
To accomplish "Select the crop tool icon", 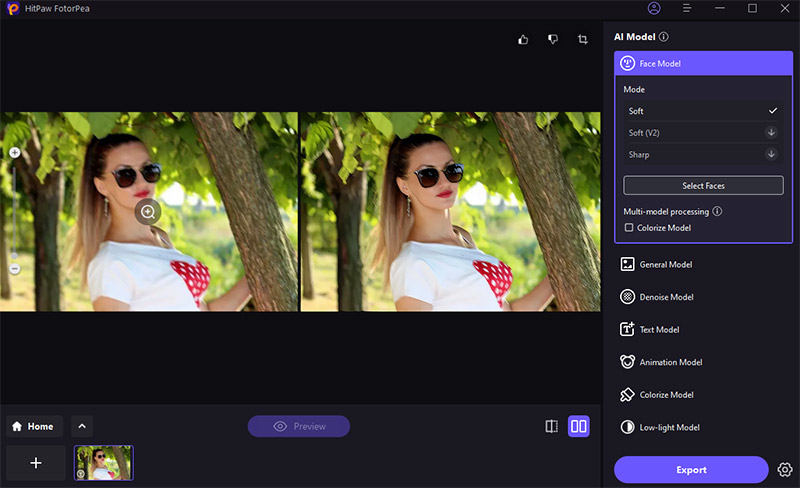I will [583, 40].
